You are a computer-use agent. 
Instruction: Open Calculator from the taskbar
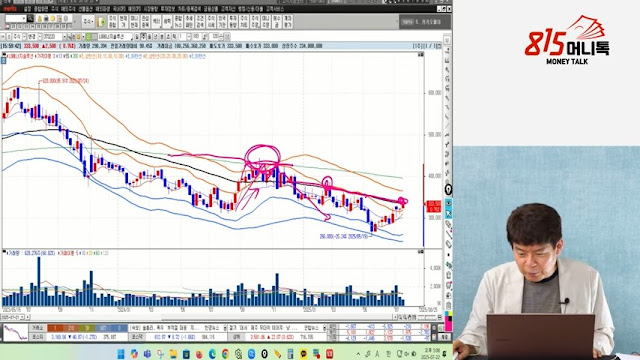point(290,354)
